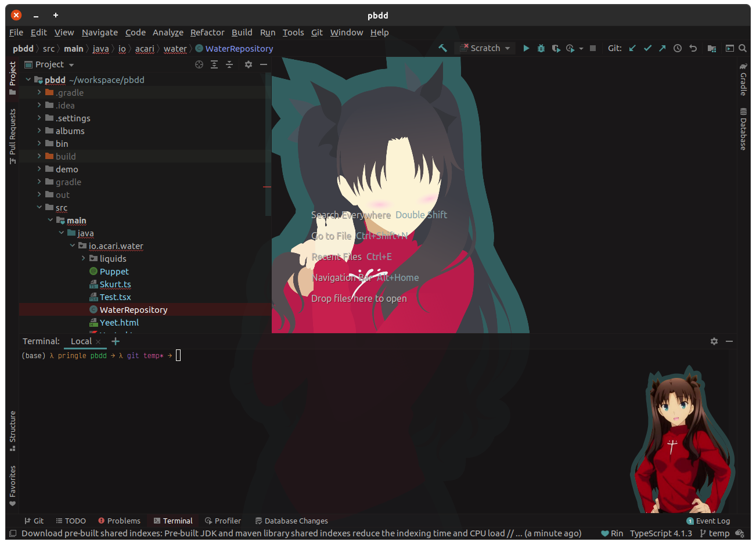Open Search Everywhere with the magnifier icon
Viewport: 756px width, 545px height.
[x=743, y=48]
